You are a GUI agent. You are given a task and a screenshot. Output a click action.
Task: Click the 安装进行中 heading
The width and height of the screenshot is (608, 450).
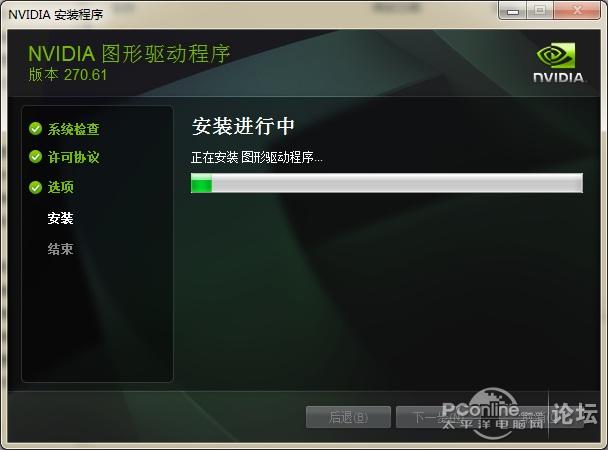click(x=243, y=126)
